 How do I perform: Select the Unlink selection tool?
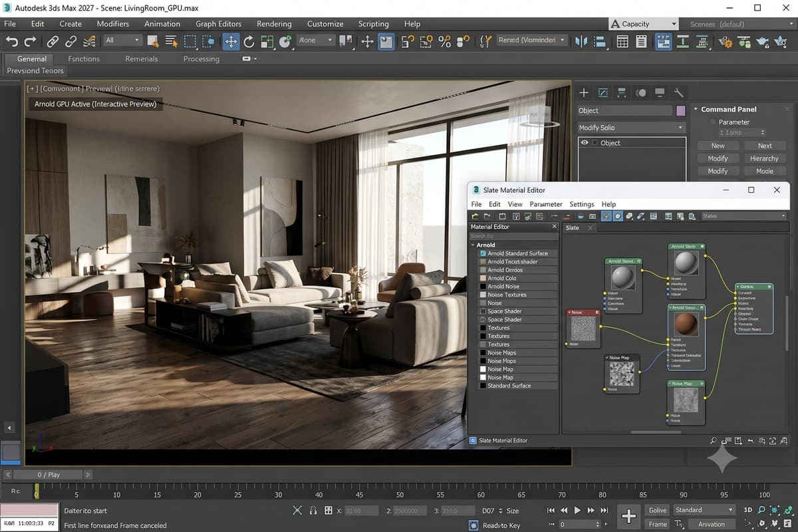70,41
